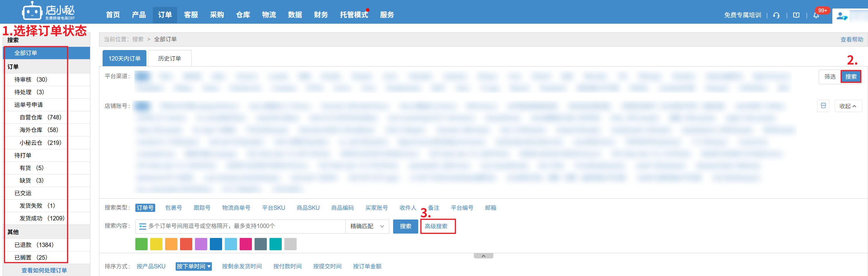Click the save icon beside 收起

coord(823,106)
